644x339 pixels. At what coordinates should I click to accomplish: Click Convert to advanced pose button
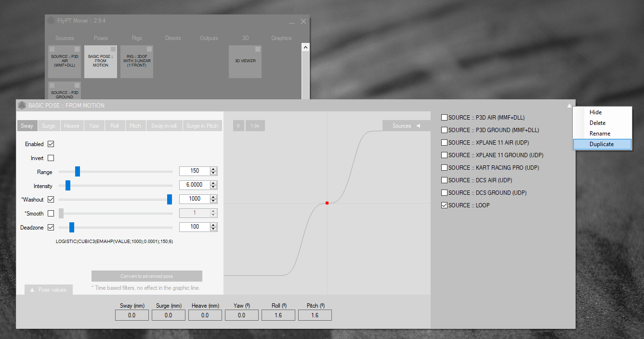[147, 276]
